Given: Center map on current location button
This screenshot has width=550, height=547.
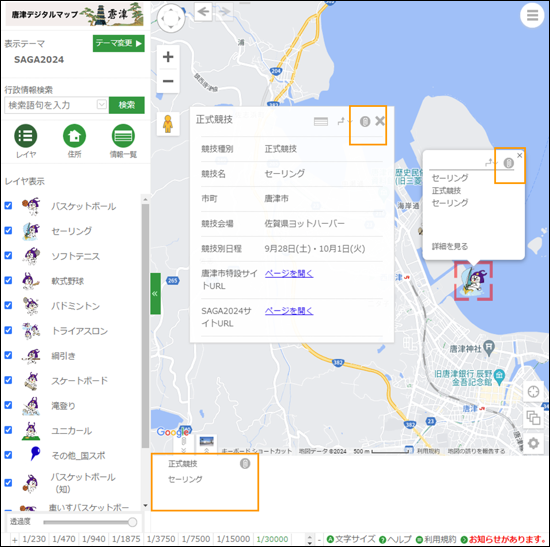Looking at the screenshot, I should tap(533, 392).
